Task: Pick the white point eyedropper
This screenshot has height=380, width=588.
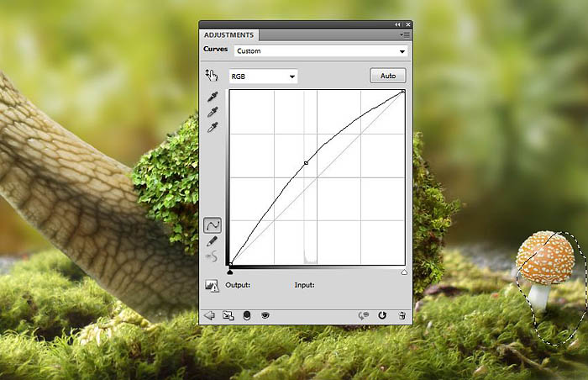Action: coord(213,127)
